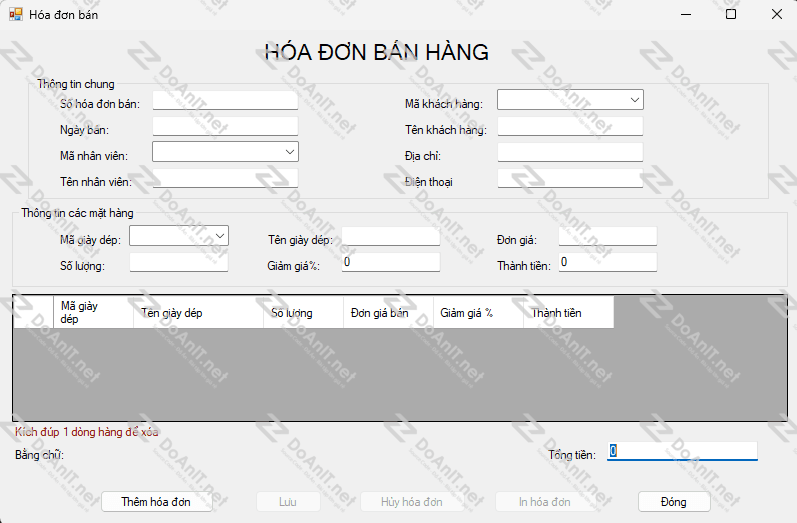Minimize the Hóa đơn bán window
This screenshot has height=523, width=797.
(x=686, y=14)
